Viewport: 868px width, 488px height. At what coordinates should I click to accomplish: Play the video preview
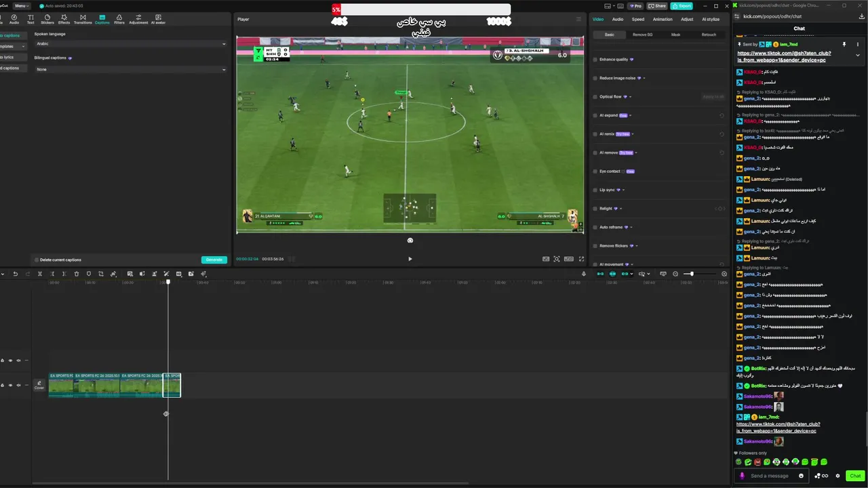[410, 259]
